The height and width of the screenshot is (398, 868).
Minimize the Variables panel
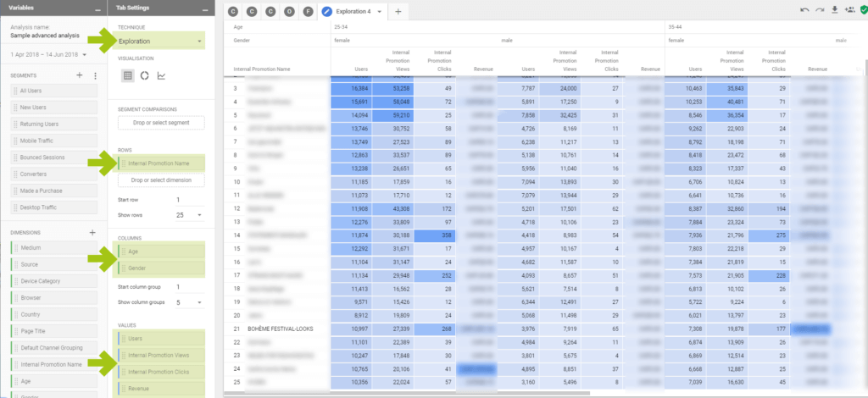click(x=97, y=8)
